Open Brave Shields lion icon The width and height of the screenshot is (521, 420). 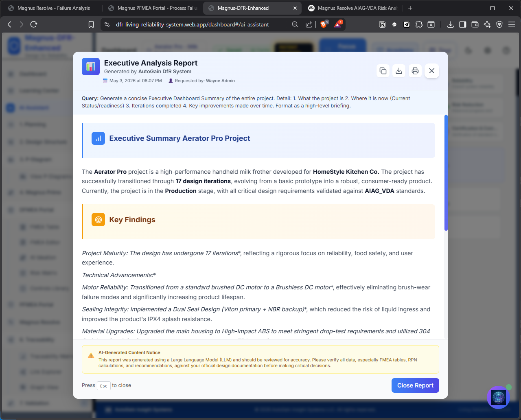324,24
